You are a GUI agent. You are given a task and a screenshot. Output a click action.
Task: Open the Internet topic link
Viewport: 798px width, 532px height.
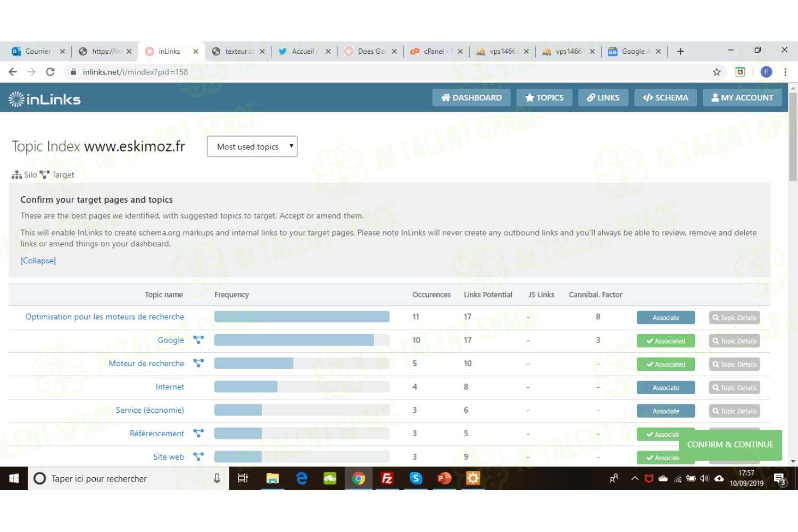tap(170, 387)
